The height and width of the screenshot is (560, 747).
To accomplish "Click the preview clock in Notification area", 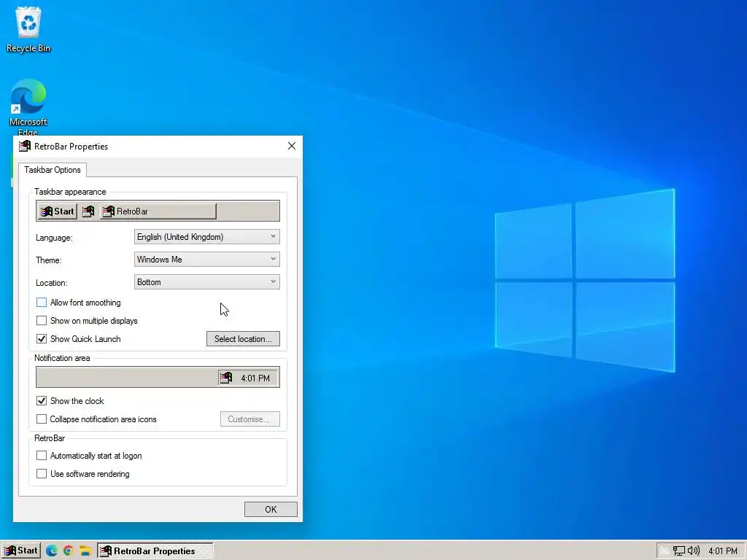I will click(x=255, y=378).
